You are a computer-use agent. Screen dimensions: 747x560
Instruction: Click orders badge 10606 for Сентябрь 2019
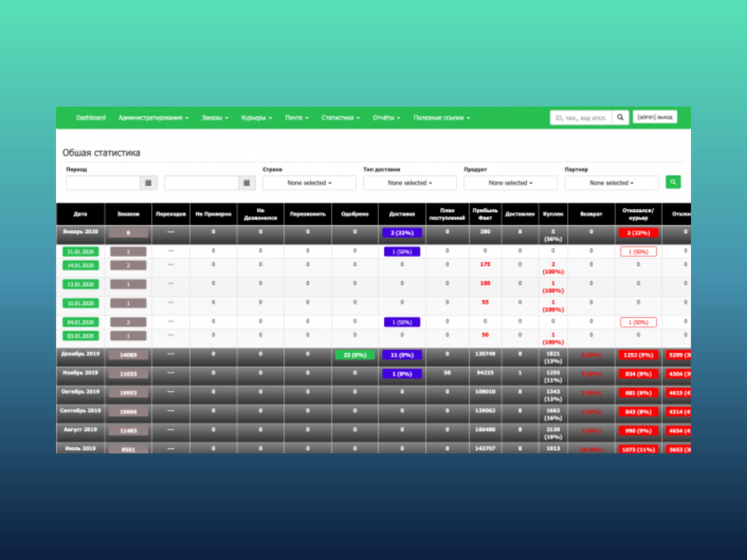click(128, 412)
